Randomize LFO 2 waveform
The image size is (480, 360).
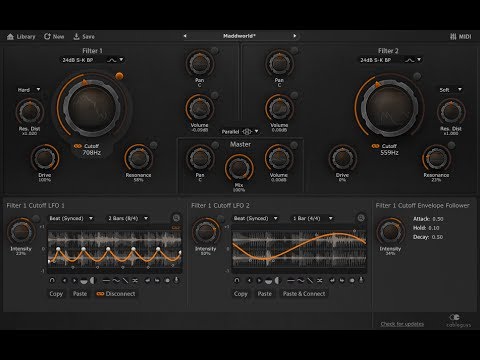(x=319, y=281)
